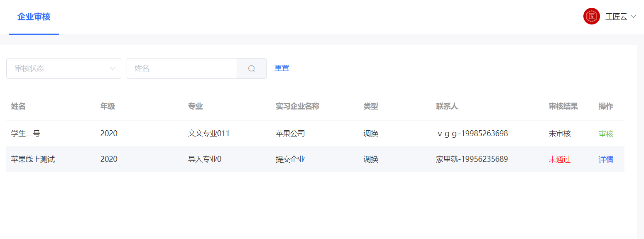Expand the 工匠云 account menu chevron
Image resolution: width=644 pixels, height=239 pixels.
tap(634, 16)
